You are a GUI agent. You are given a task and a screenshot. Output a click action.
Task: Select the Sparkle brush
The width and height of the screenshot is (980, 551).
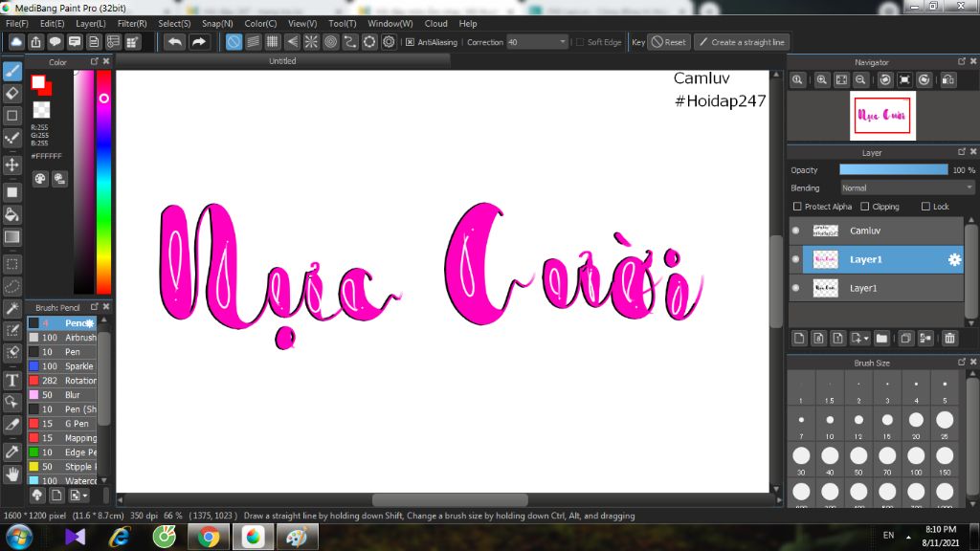tap(62, 366)
